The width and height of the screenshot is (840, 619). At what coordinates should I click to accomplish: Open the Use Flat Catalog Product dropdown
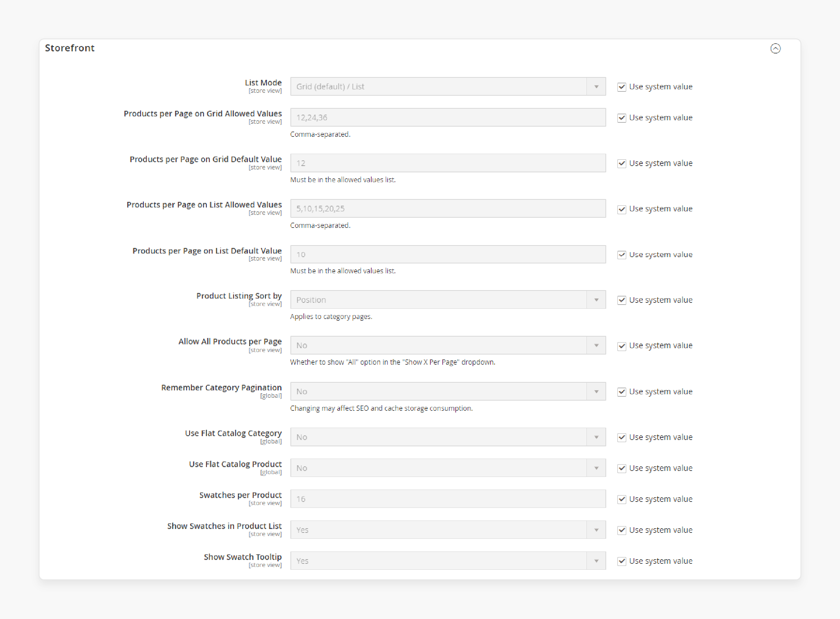pos(448,468)
